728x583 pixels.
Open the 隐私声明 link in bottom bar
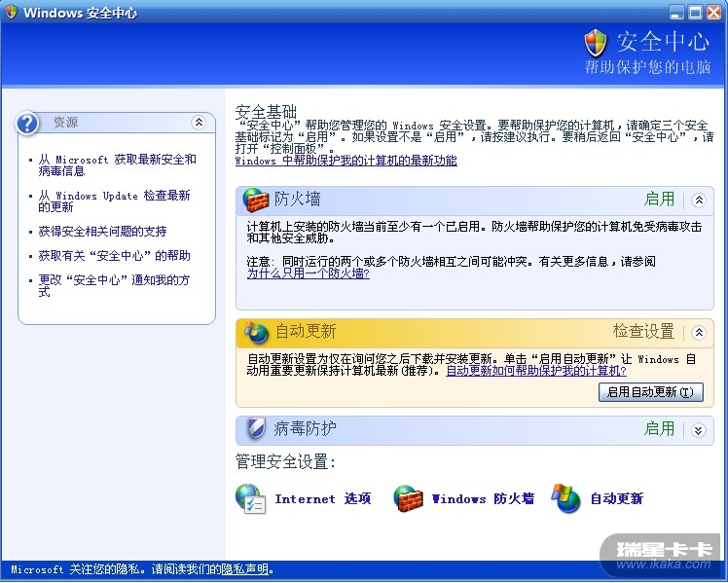244,569
